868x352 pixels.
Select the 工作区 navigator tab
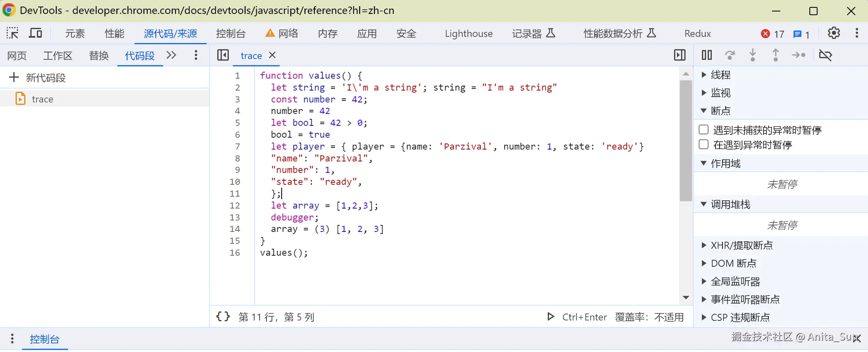coord(58,55)
